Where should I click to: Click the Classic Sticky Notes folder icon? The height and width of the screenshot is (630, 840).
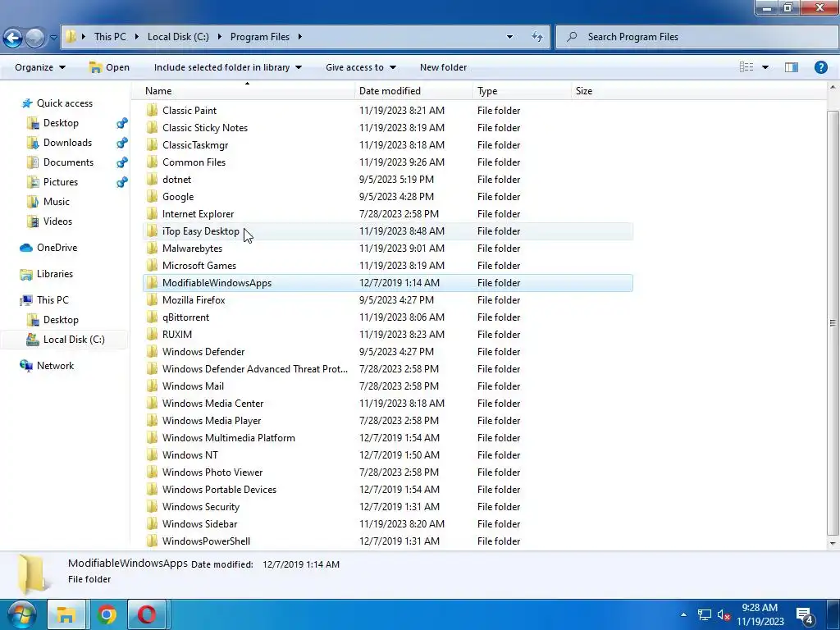pos(152,127)
